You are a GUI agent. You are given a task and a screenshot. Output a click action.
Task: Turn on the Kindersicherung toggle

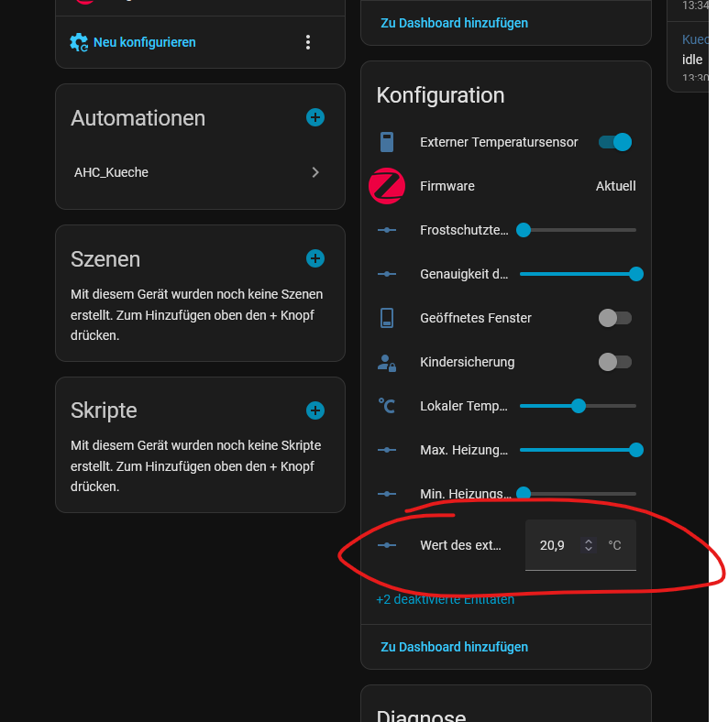coord(615,362)
